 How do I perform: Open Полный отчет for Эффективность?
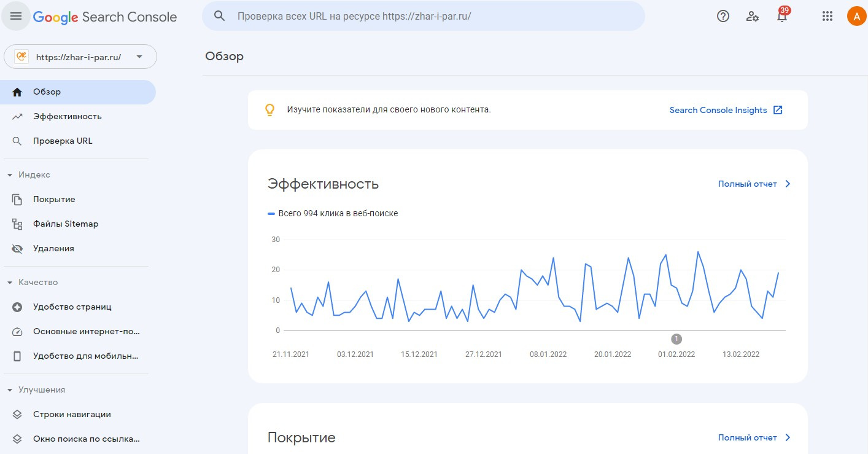coord(754,184)
